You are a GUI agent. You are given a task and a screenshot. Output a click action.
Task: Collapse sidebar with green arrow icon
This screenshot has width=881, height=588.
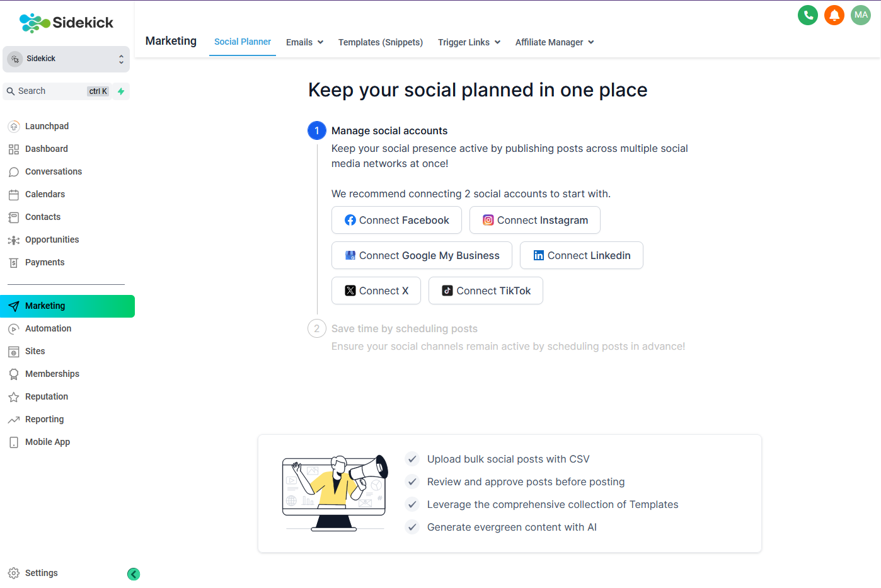[x=134, y=574]
